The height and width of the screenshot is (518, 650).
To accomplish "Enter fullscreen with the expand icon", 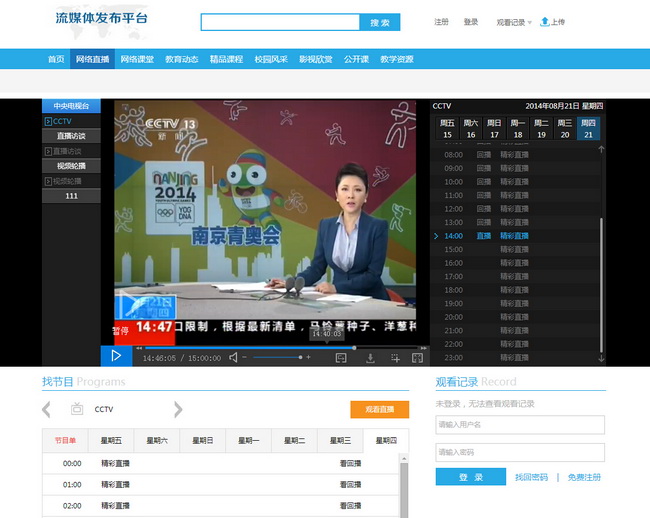I will click(417, 358).
